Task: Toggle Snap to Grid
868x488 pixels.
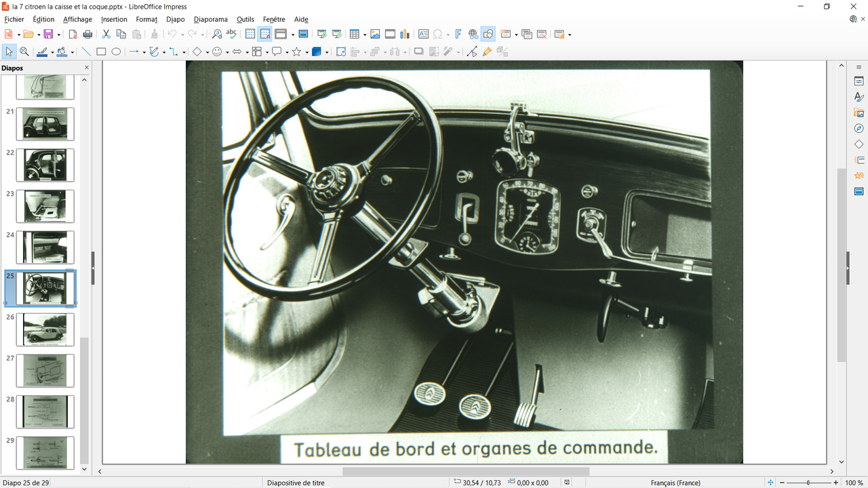Action: pos(264,34)
